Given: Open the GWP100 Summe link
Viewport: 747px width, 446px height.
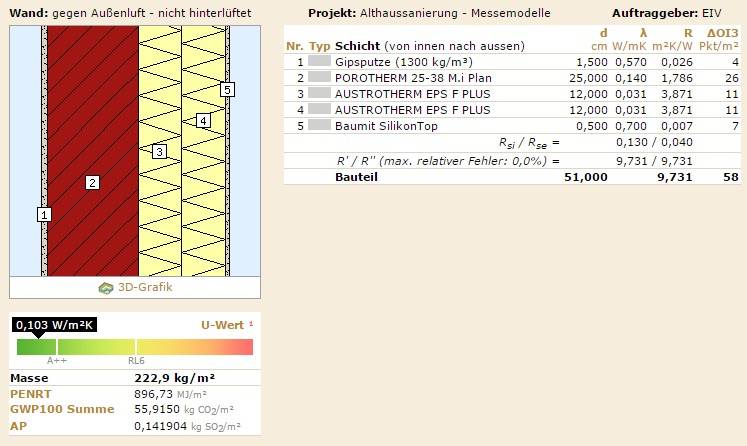Looking at the screenshot, I should pos(62,409).
